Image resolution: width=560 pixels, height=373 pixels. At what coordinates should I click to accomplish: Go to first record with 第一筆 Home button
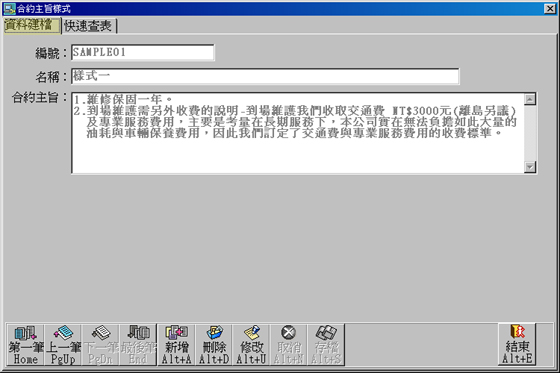25,345
